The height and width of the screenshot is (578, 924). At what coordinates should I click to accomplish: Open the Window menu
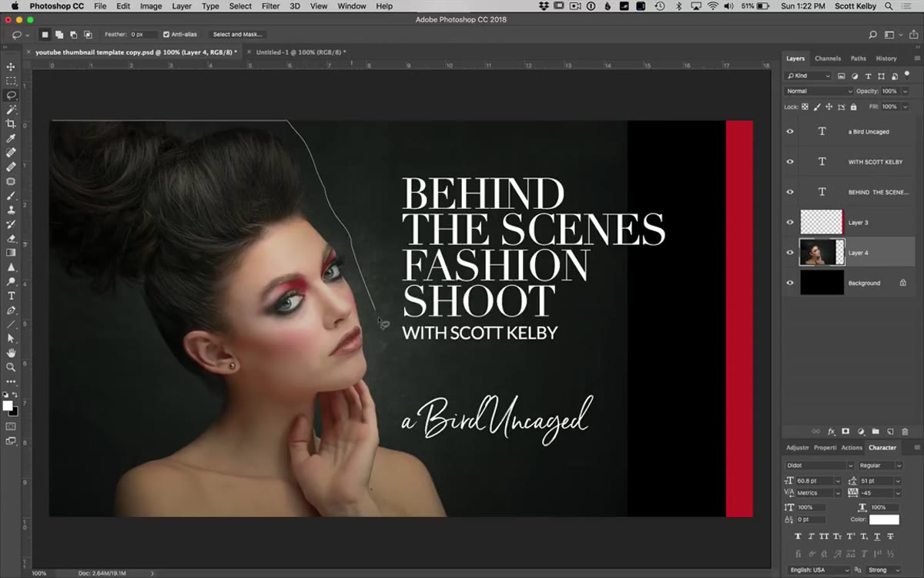(x=352, y=6)
